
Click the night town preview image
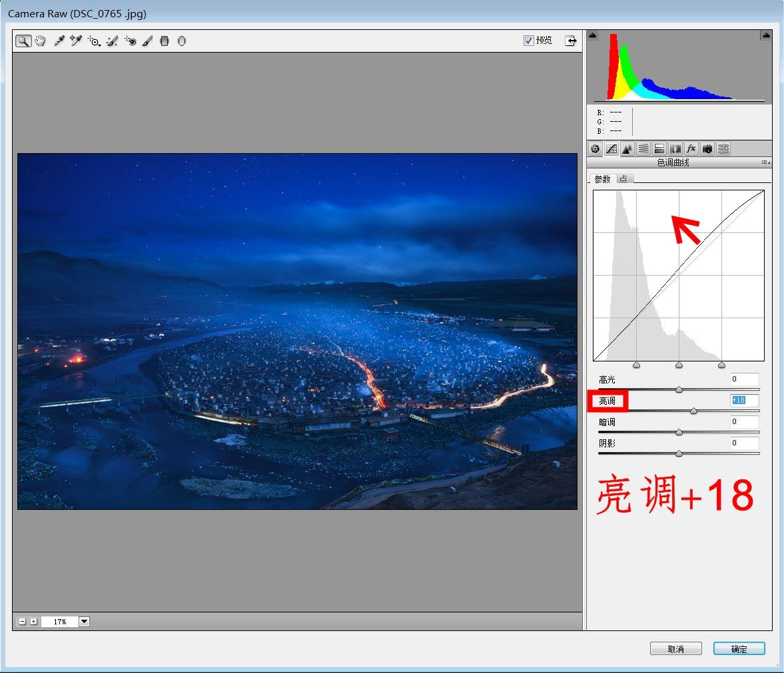[297, 332]
